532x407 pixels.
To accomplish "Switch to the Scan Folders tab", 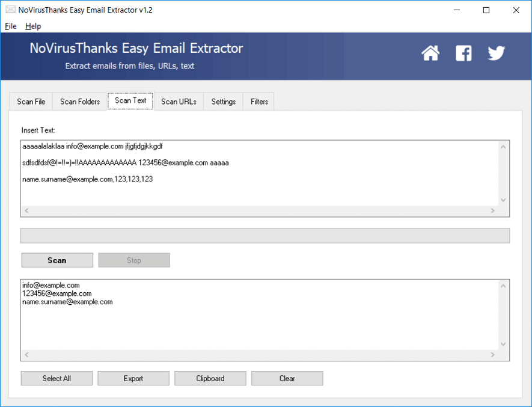I will click(x=80, y=102).
